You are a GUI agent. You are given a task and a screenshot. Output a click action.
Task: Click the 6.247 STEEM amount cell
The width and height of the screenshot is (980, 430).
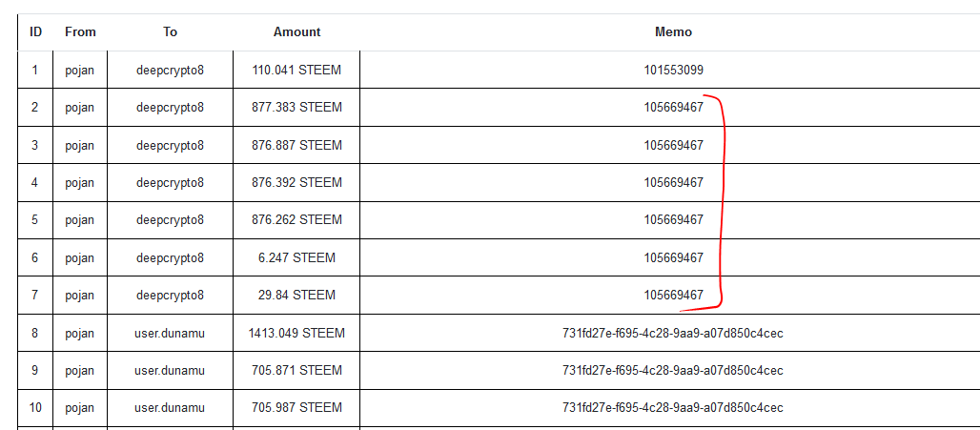(x=296, y=257)
